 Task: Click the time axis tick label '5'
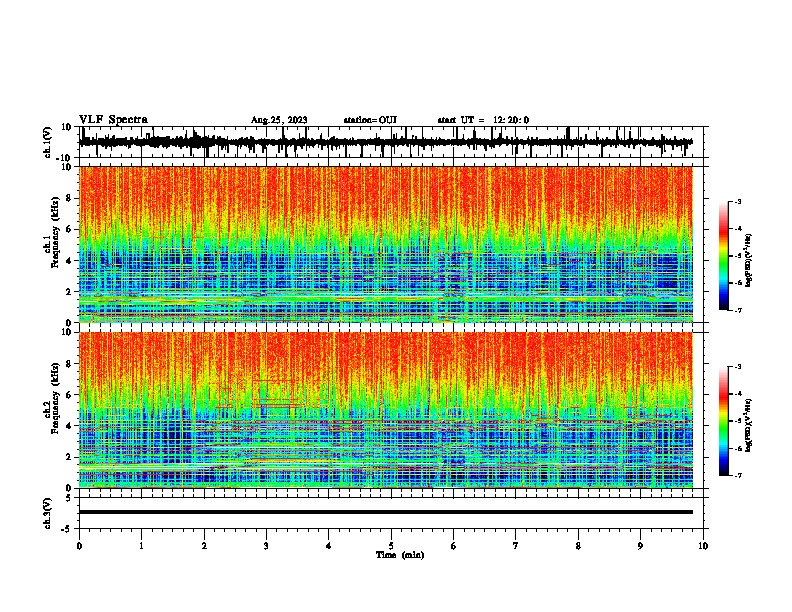[391, 546]
